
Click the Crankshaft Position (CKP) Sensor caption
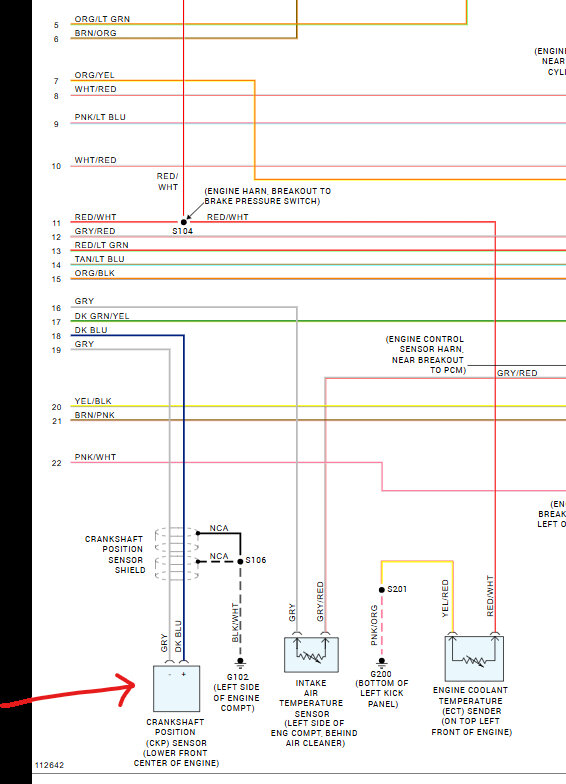(176, 742)
